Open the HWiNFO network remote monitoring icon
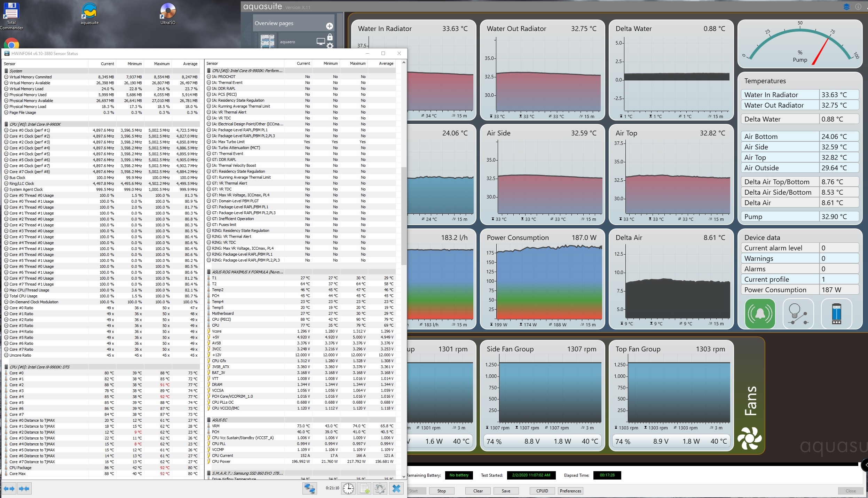Viewport: 868px width, 498px height. tap(309, 489)
